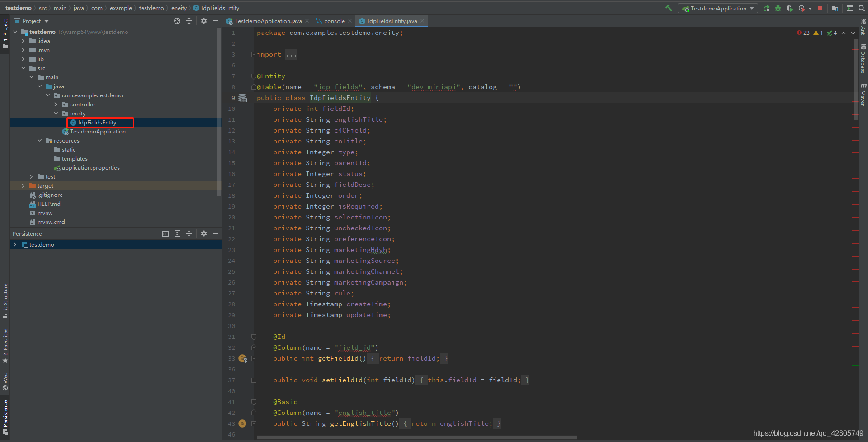
Task: Click the database gutter icon on line 9
Action: pos(243,98)
